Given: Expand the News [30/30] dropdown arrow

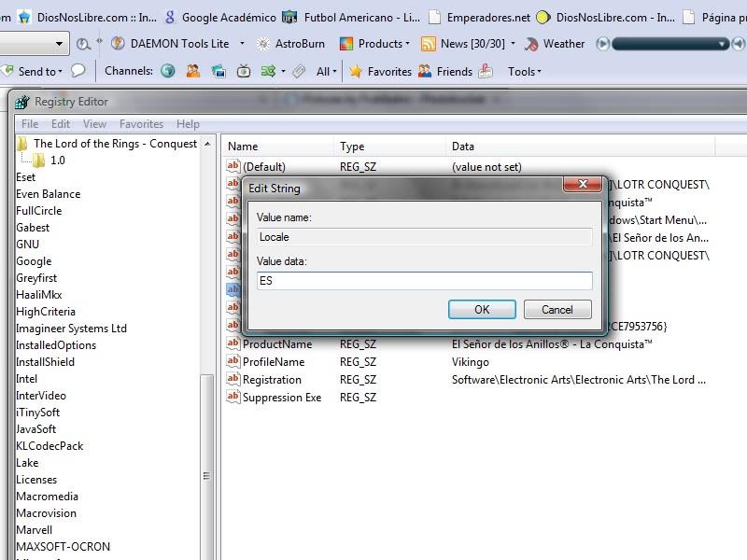Looking at the screenshot, I should [x=513, y=44].
